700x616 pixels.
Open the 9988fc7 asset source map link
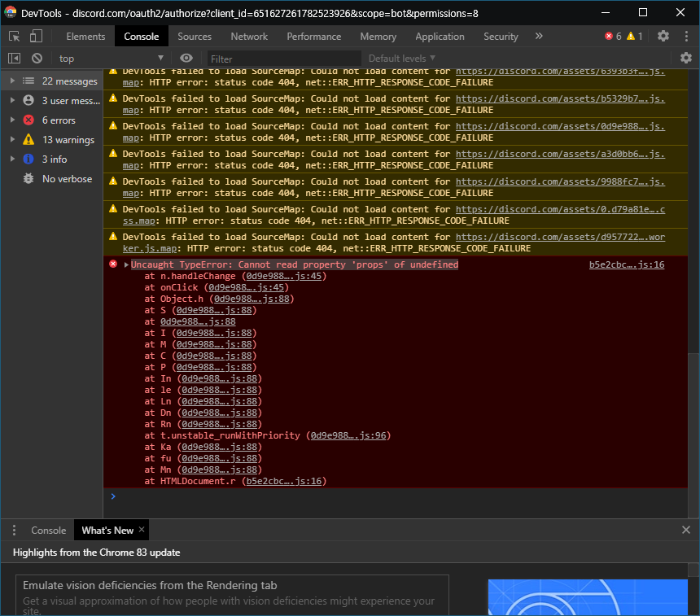(560, 181)
